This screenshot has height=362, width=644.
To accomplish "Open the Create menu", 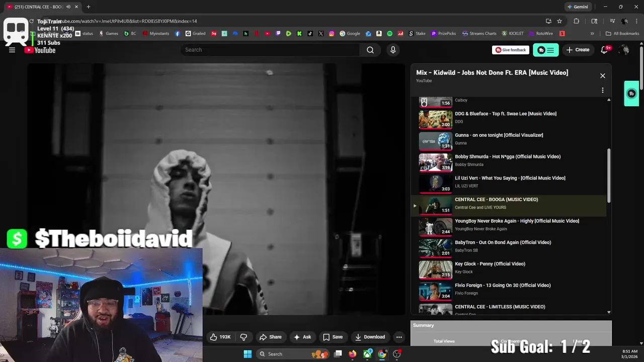I will [578, 50].
